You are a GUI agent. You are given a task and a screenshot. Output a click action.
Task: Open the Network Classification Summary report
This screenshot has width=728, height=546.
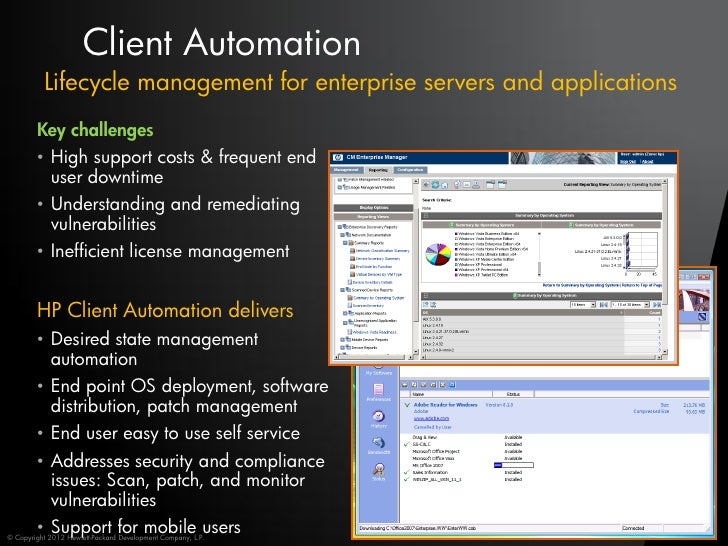pos(383,251)
